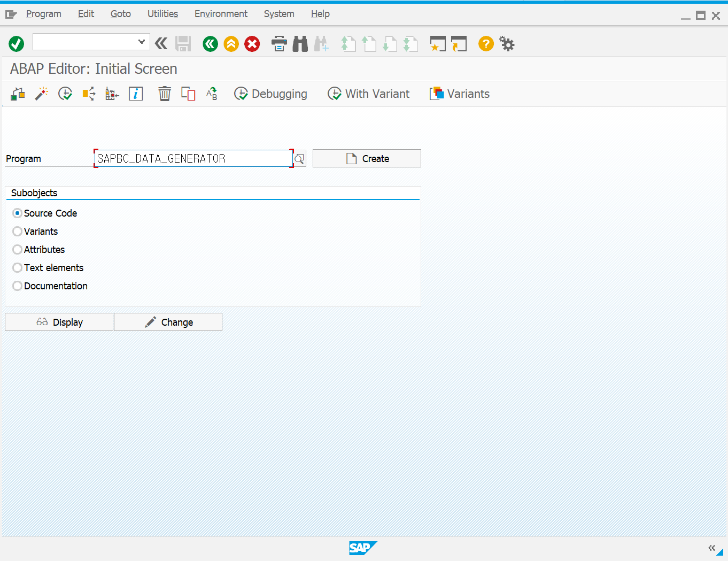Click the green Enter checkmark icon
728x561 pixels.
[x=17, y=44]
